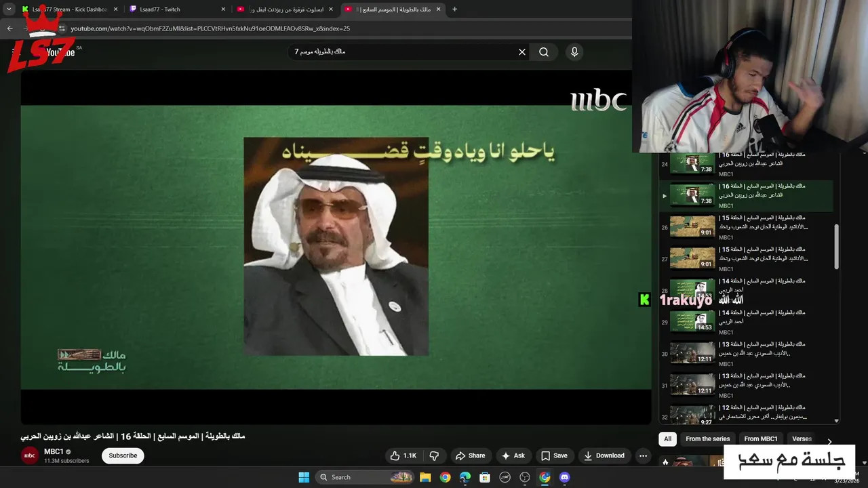Open the MBC1 channel name link
This screenshot has width=868, height=488.
coord(54,451)
